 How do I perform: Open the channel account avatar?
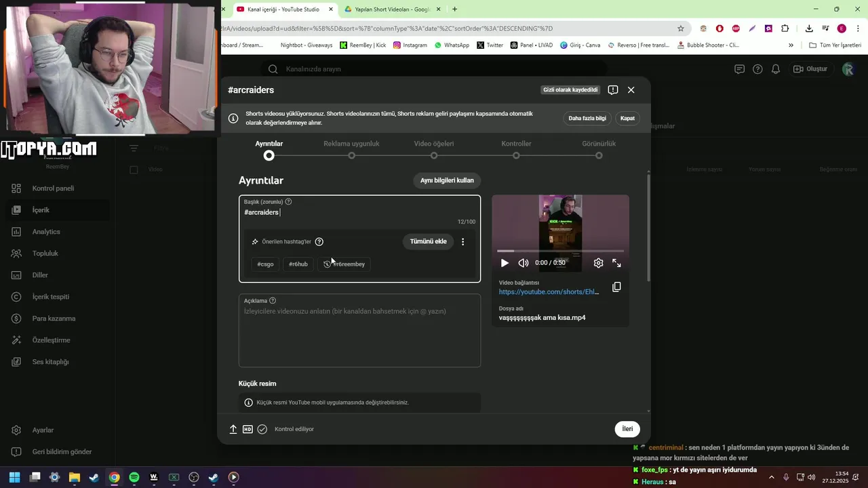coord(848,69)
